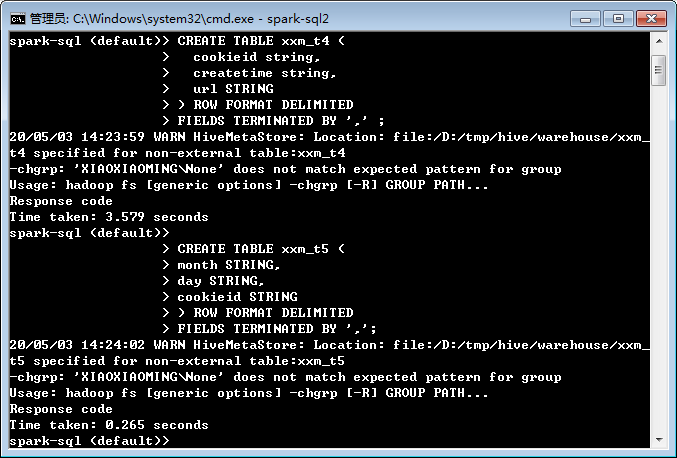Select the 'Time taken: 3.579 seconds' line
Image resolution: width=677 pixels, height=458 pixels.
pos(109,217)
